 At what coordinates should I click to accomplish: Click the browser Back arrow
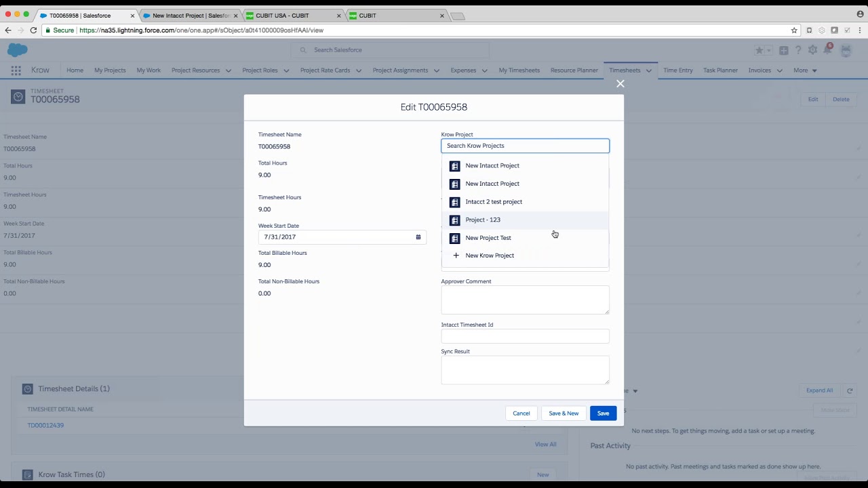8,30
